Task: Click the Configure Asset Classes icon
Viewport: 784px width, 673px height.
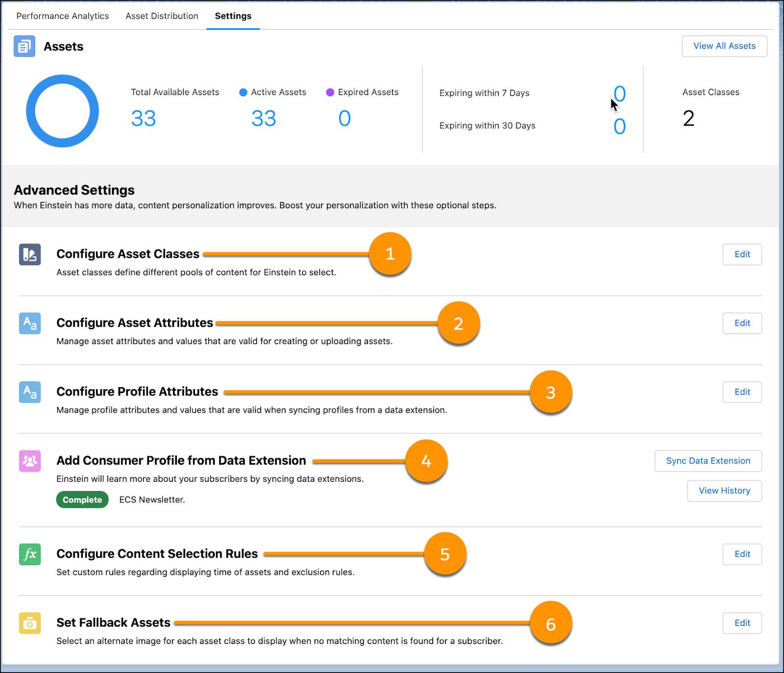Action: pos(30,254)
